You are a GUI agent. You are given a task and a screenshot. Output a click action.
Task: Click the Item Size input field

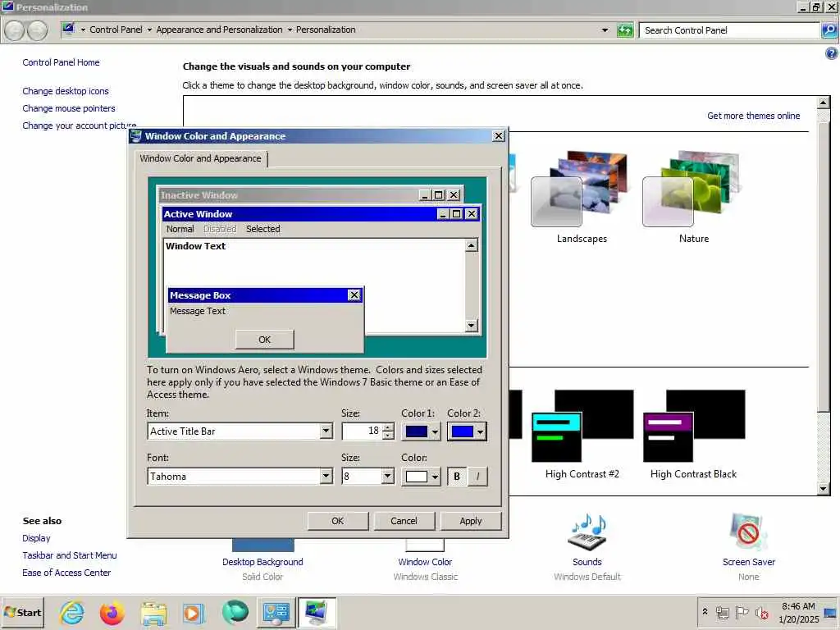[362, 431]
